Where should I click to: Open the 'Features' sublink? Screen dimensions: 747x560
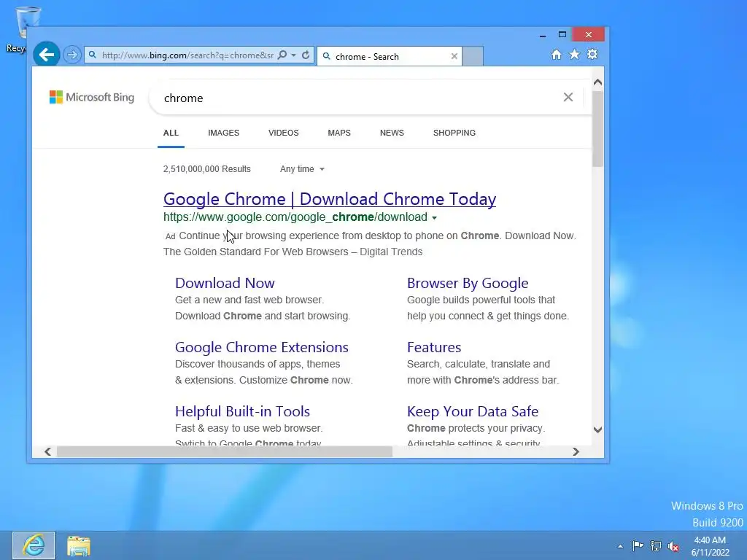coord(434,347)
